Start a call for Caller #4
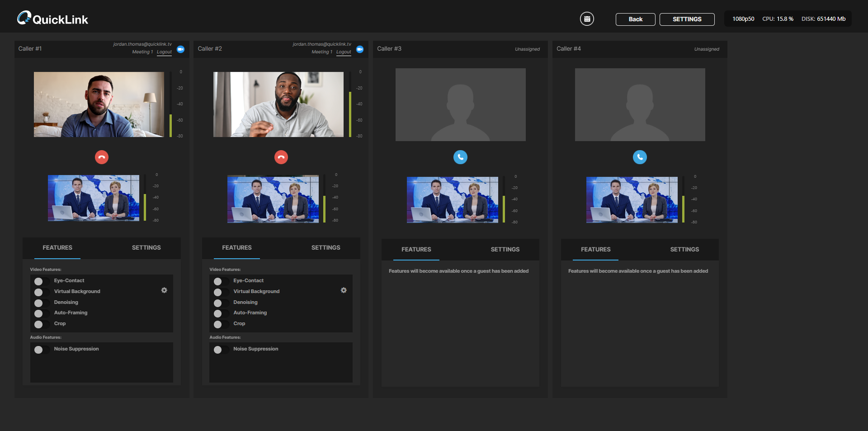This screenshot has width=868, height=431. coord(640,157)
